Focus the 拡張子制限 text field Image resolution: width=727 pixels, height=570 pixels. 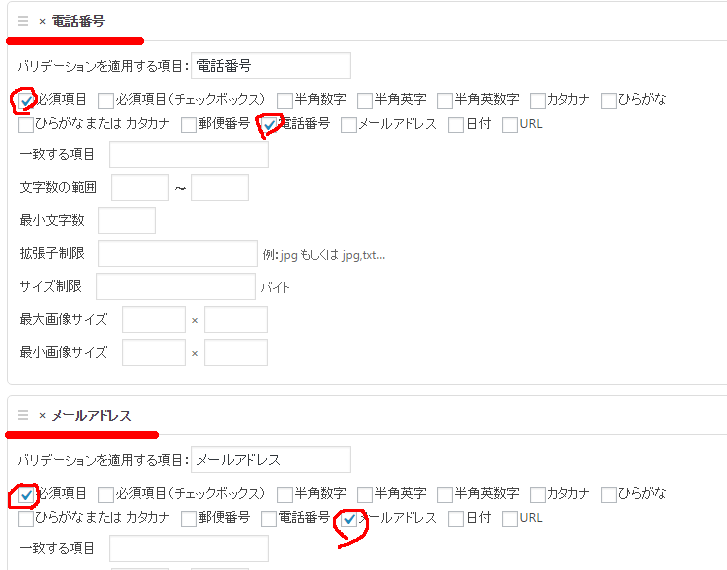[178, 253]
